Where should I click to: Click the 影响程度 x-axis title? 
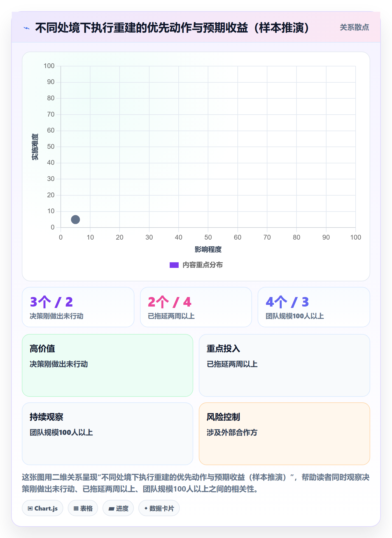(208, 249)
